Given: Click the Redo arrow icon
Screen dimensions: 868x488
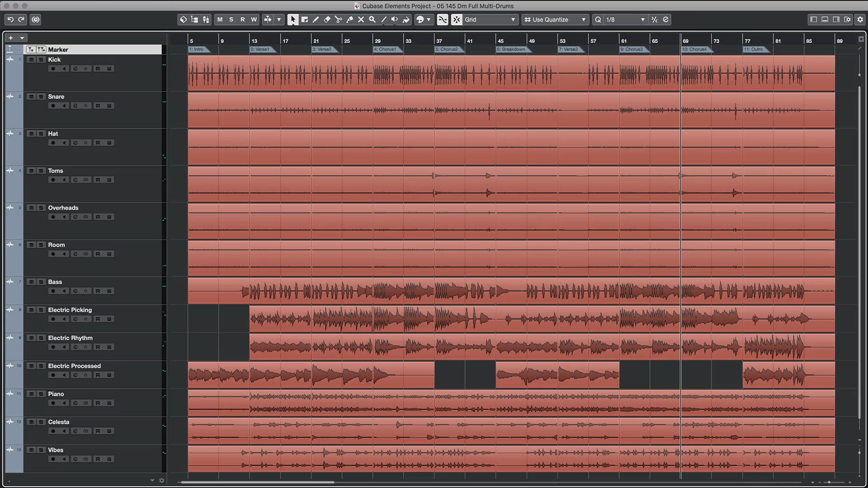Looking at the screenshot, I should (x=21, y=19).
